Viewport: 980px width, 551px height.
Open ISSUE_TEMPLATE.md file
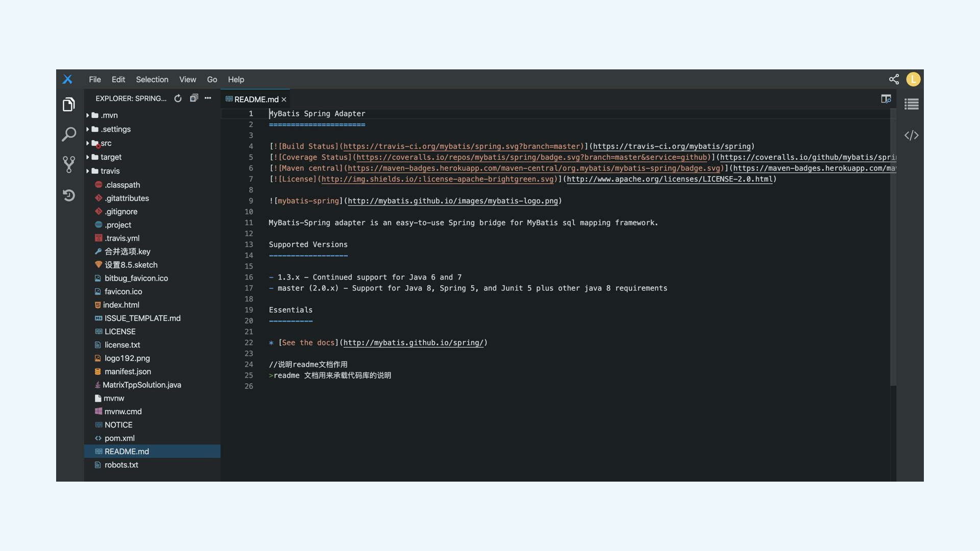pyautogui.click(x=152, y=318)
